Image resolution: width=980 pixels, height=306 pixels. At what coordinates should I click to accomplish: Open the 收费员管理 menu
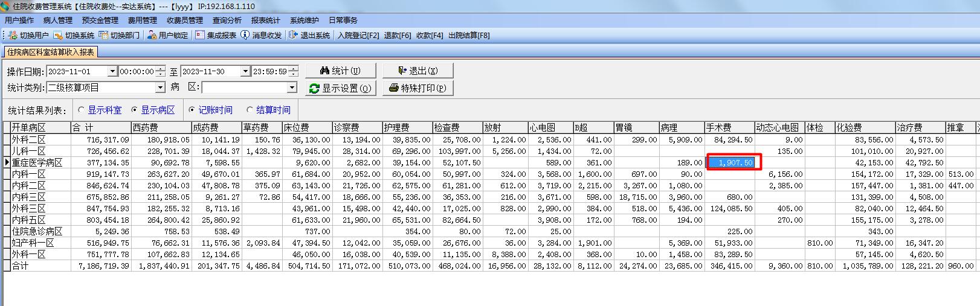tap(185, 21)
